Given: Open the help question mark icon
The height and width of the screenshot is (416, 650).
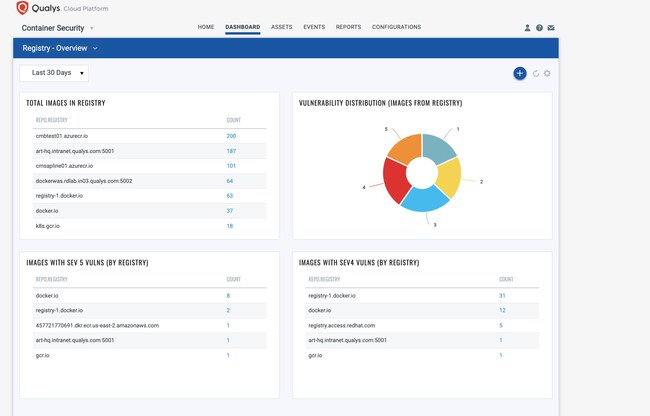Looking at the screenshot, I should click(539, 28).
